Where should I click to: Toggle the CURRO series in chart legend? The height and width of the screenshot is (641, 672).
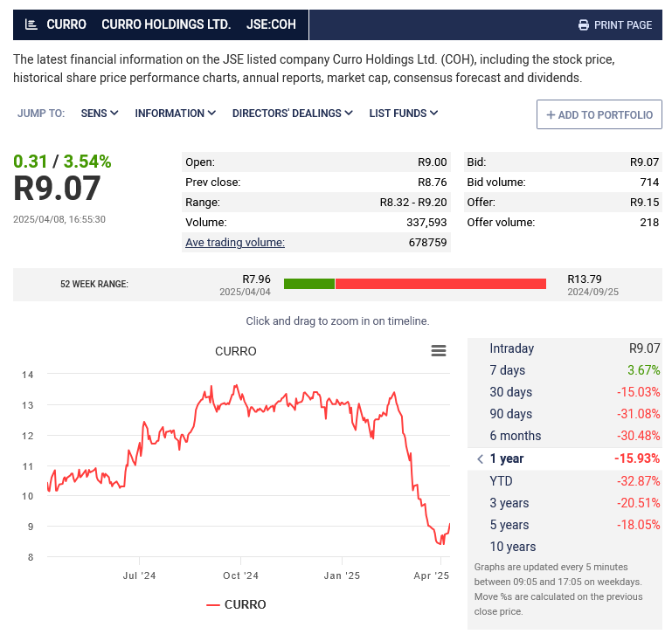(236, 604)
